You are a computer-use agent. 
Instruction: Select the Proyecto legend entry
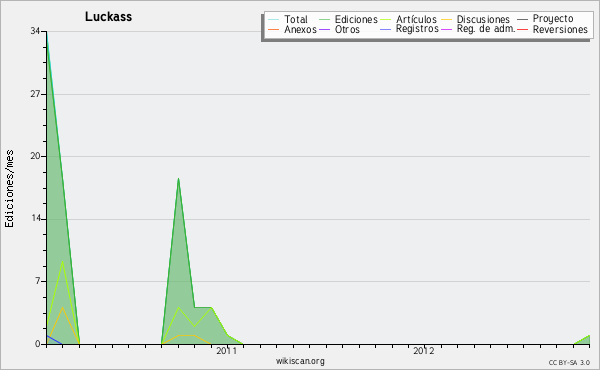tap(553, 19)
